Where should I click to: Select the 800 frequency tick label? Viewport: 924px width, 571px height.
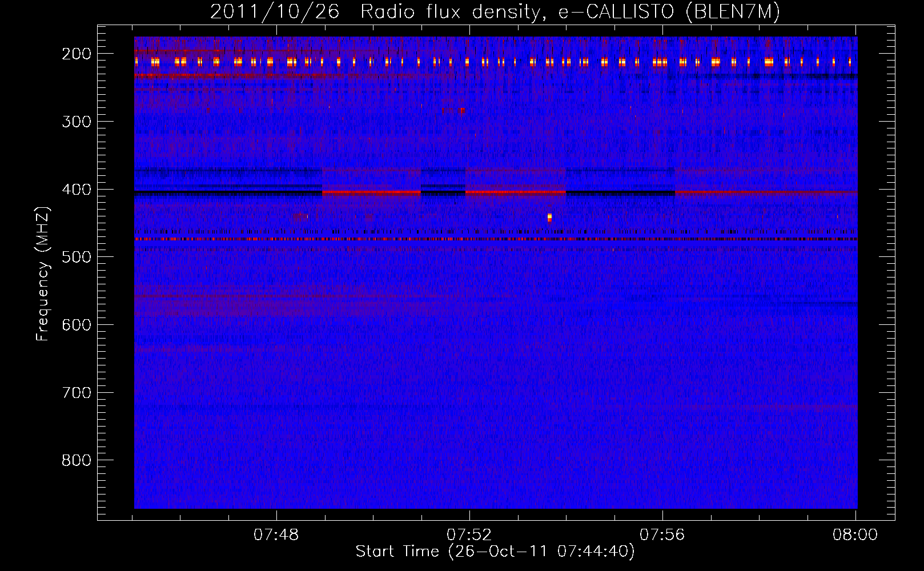click(x=77, y=460)
